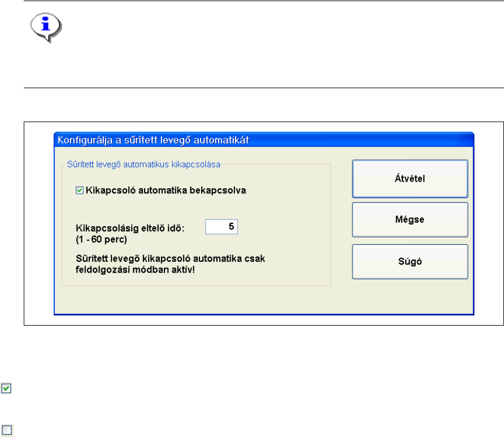Focus the Kikapcsolásig eltelő idő input field

(221, 227)
